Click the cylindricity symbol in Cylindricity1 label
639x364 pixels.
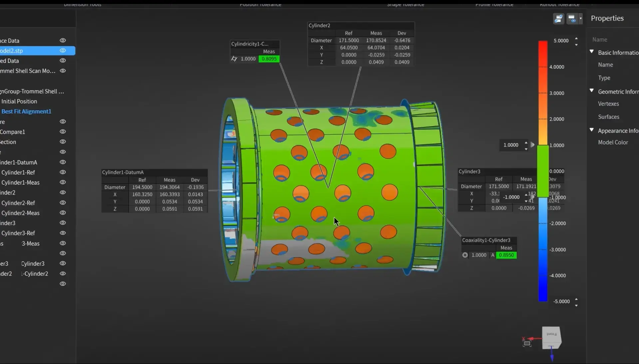234,59
